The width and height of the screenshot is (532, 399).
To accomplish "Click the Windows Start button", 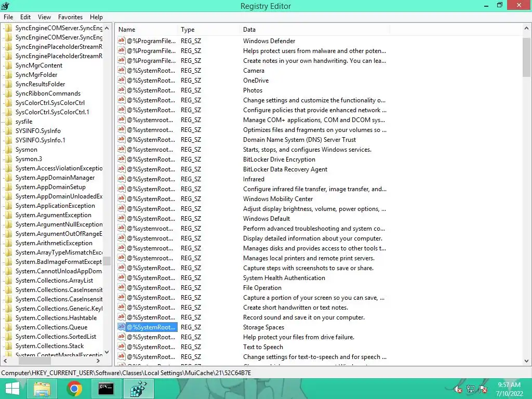I will coord(12,389).
